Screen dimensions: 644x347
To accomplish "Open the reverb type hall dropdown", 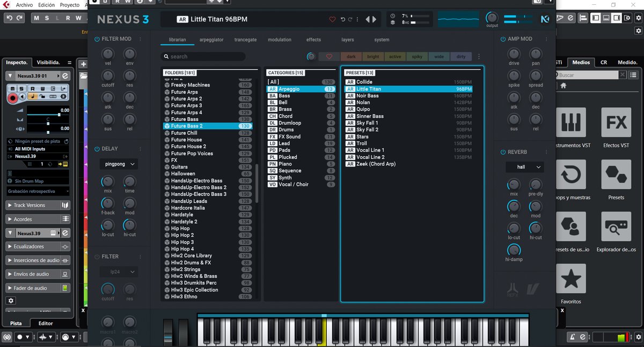I will (x=524, y=167).
